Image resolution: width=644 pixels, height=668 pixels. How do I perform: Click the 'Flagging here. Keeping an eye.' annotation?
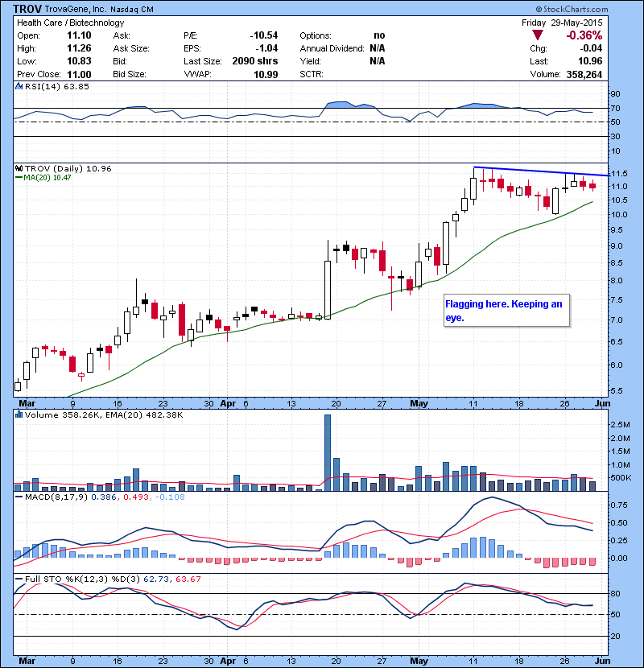click(506, 311)
